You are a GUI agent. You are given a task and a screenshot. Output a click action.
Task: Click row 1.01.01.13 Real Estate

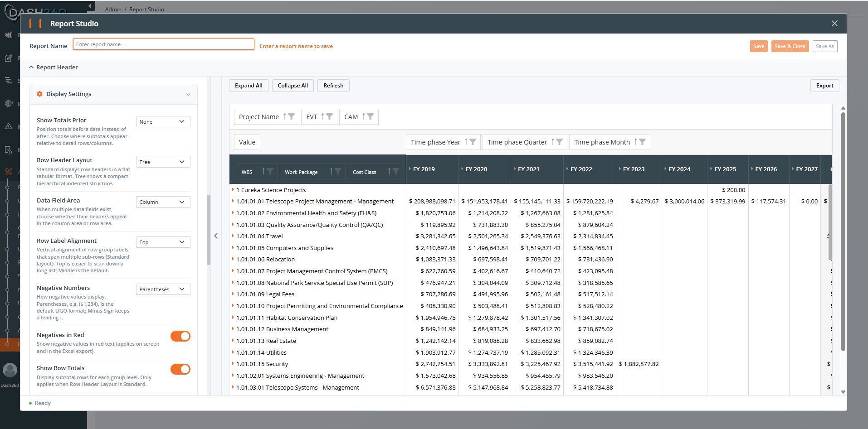coord(266,341)
